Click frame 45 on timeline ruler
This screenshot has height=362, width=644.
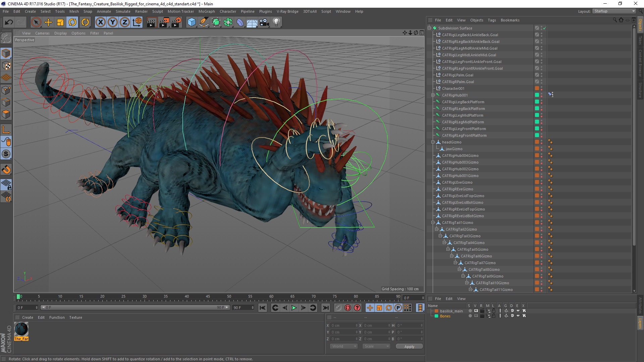click(x=208, y=296)
